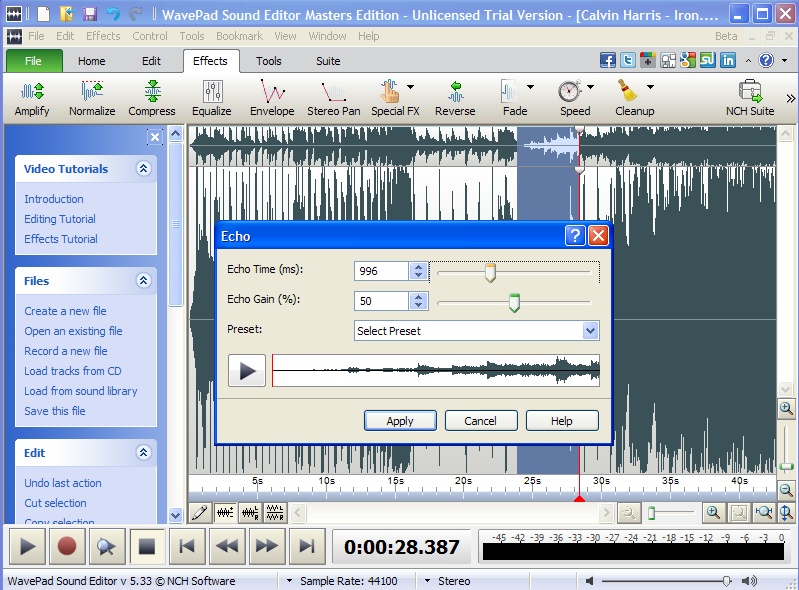Image resolution: width=799 pixels, height=590 pixels.
Task: Click the undo arrow in title bar
Action: pyautogui.click(x=113, y=14)
